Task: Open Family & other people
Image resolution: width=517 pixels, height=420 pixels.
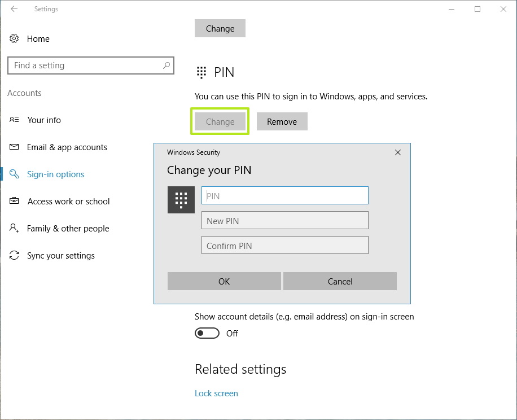Action: pos(68,229)
